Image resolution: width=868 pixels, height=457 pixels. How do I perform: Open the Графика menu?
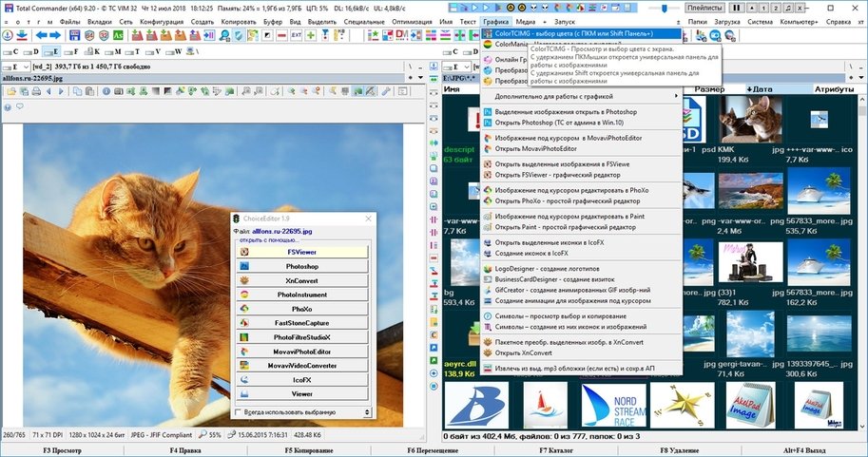495,22
